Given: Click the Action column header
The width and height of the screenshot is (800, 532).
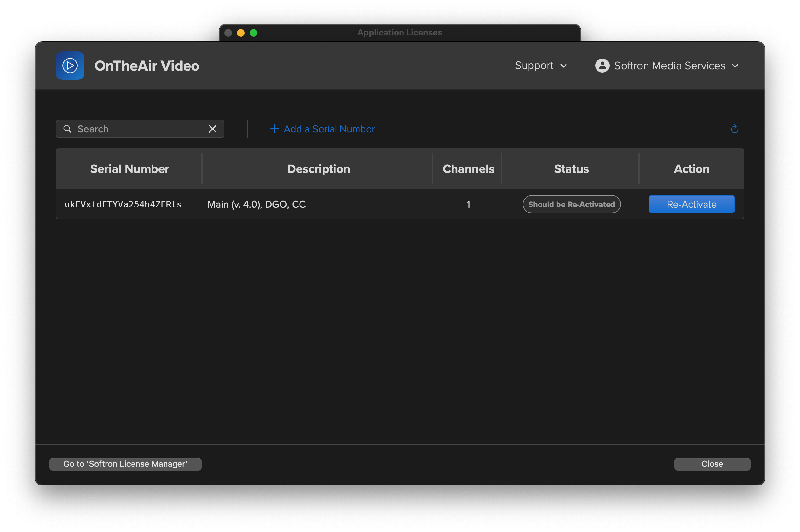Looking at the screenshot, I should (x=691, y=169).
